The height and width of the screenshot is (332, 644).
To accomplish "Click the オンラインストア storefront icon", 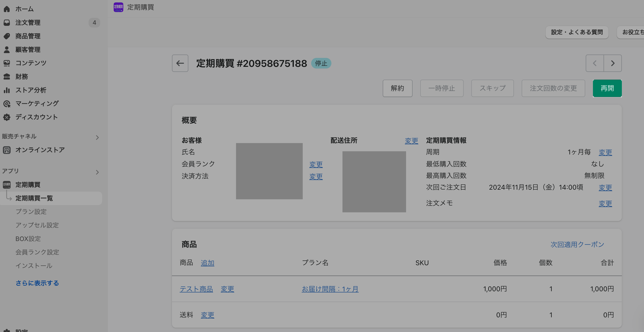I will coord(7,150).
